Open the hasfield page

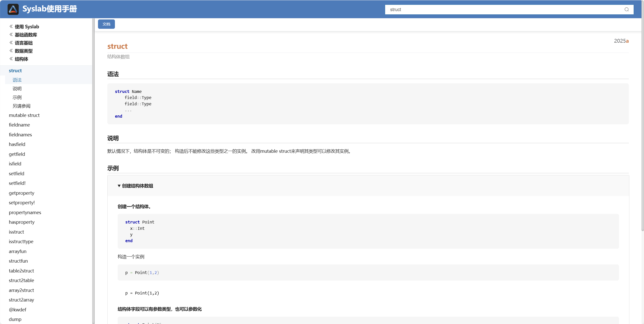pyautogui.click(x=17, y=144)
